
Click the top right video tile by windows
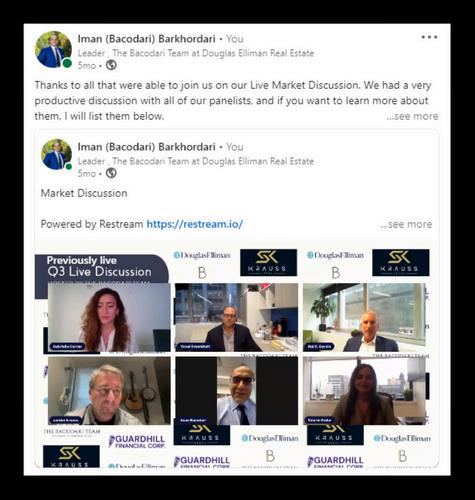[364, 317]
